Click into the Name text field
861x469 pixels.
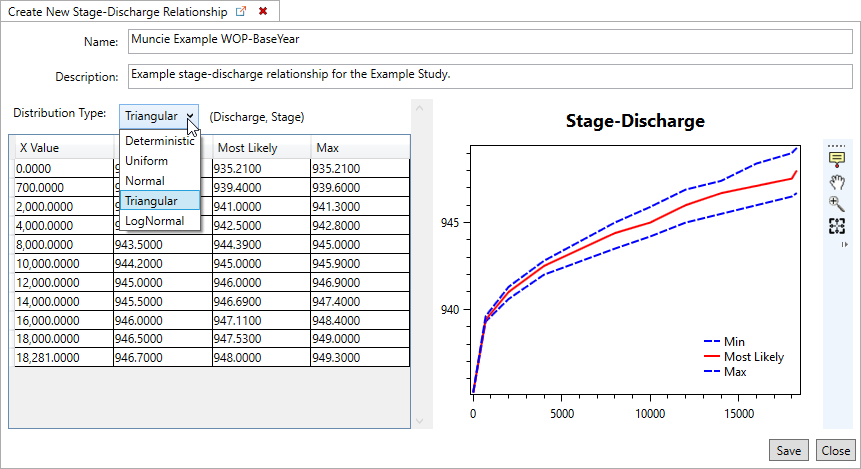(487, 41)
